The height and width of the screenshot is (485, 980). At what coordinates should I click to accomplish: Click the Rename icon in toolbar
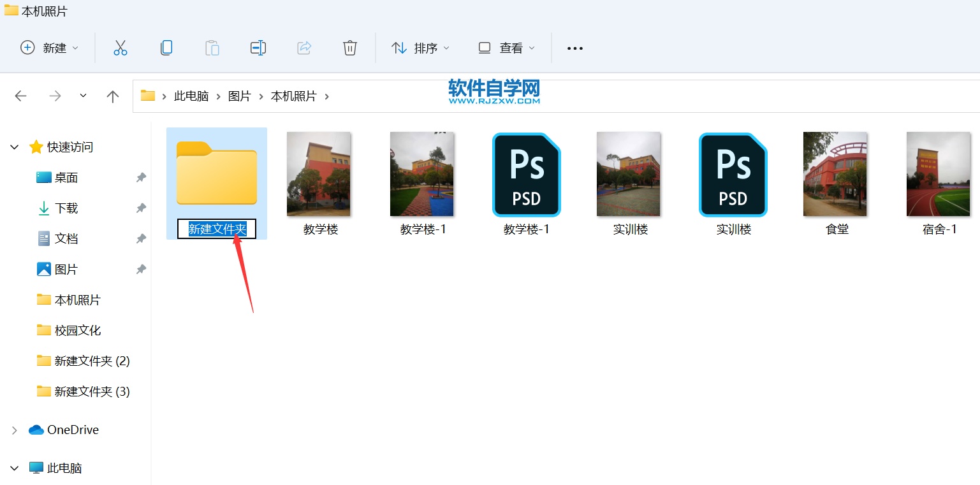click(x=258, y=48)
